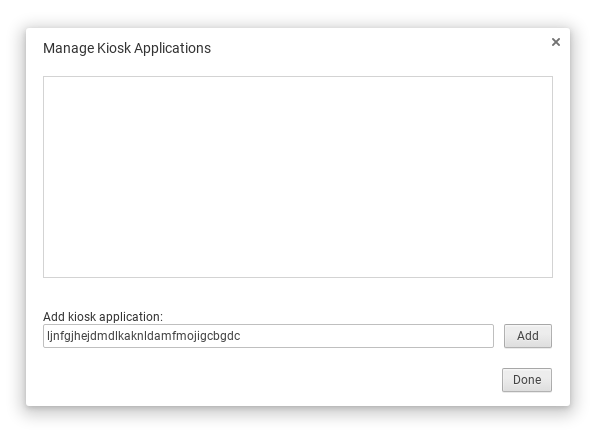Confirm with the Done button
The height and width of the screenshot is (433, 596).
tap(527, 379)
